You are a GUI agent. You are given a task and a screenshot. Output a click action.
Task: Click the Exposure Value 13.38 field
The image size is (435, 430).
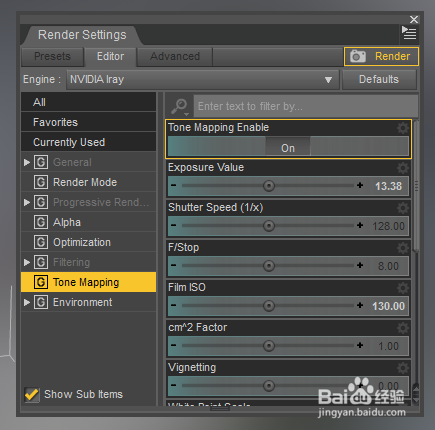click(x=389, y=186)
